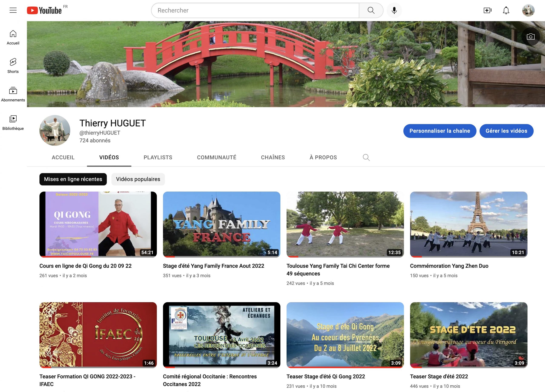Select Mises en ligne récentes chip
Viewport: 545px width, 392px height.
click(x=73, y=179)
